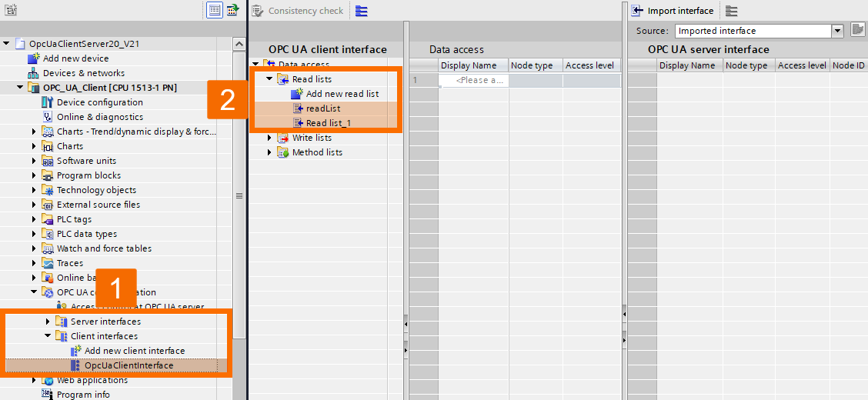The height and width of the screenshot is (400, 868).
Task: Click the External source files folder icon
Action: [48, 205]
